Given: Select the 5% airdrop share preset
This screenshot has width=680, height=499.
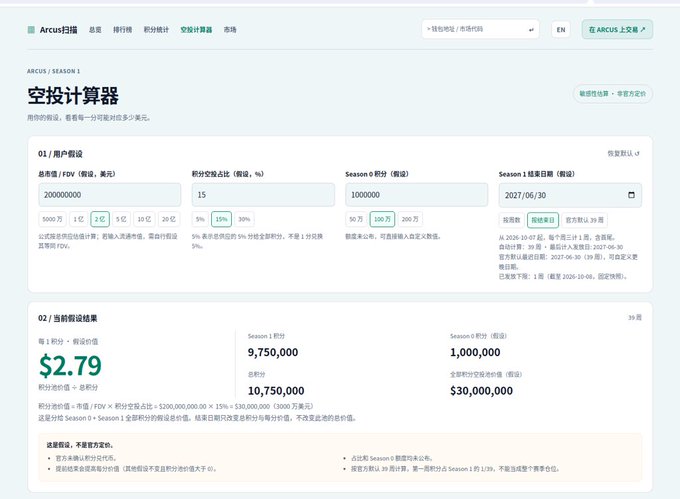Looking at the screenshot, I should pyautogui.click(x=200, y=219).
